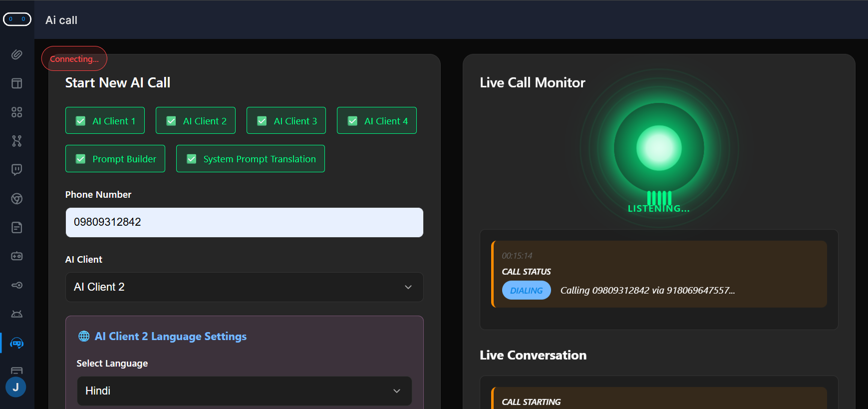Click the Phone Number label
Viewport: 868px width, 409px height.
click(x=98, y=194)
